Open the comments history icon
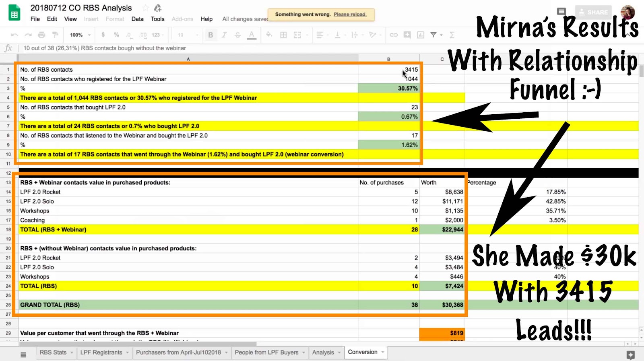 pos(561,12)
